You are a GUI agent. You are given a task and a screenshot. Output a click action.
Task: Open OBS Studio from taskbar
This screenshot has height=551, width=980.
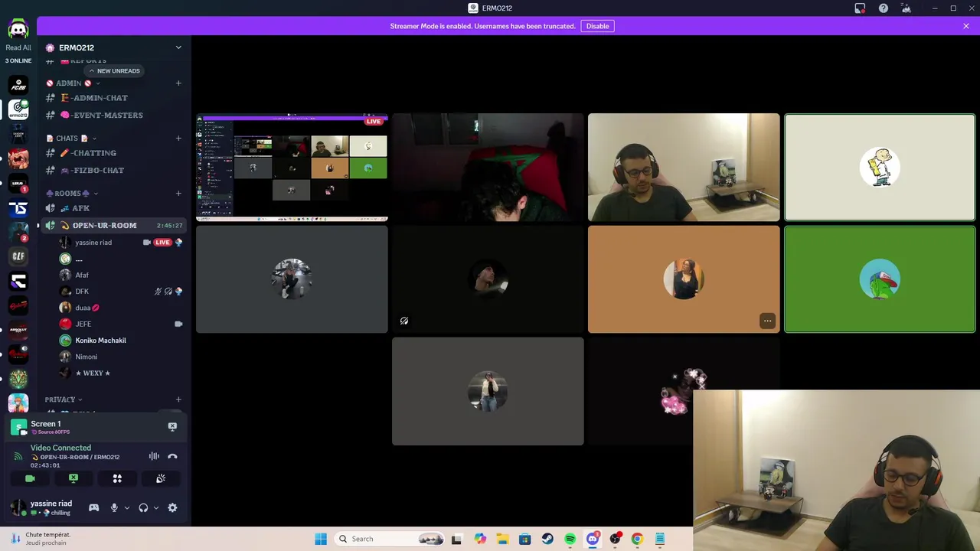click(615, 539)
